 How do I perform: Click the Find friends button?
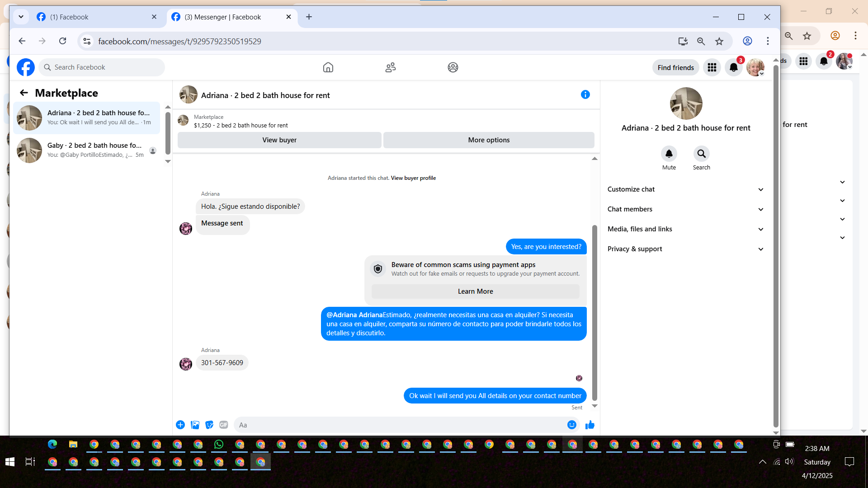(x=676, y=67)
